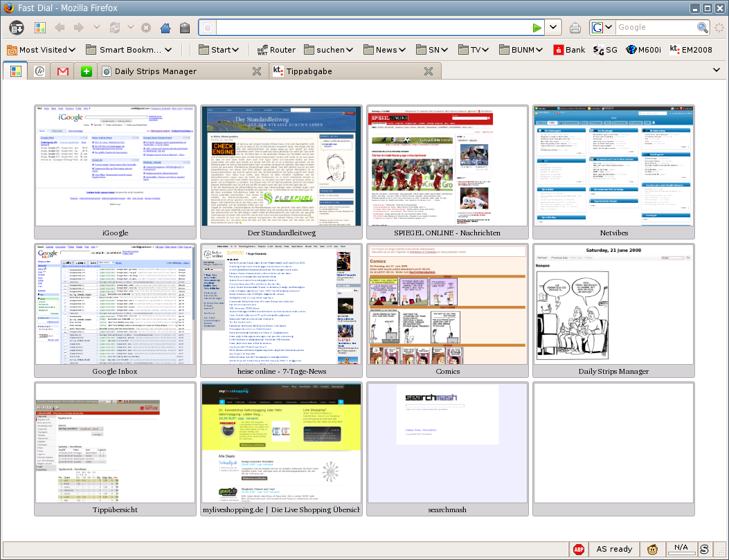Click the search magnifier icon in Google box
The width and height of the screenshot is (729, 560).
(702, 28)
